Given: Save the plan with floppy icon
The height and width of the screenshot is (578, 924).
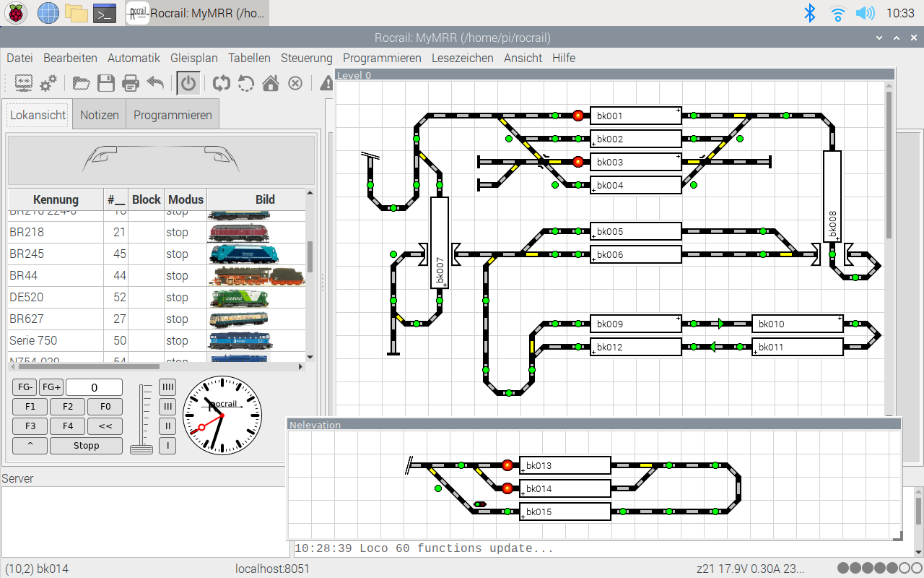Looking at the screenshot, I should pyautogui.click(x=106, y=83).
